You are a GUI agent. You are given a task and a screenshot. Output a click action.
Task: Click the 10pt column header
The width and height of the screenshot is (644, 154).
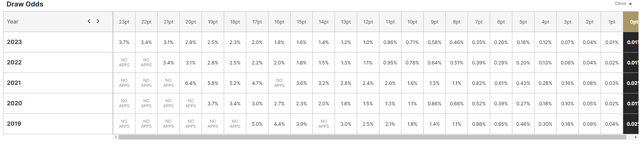[x=412, y=22]
